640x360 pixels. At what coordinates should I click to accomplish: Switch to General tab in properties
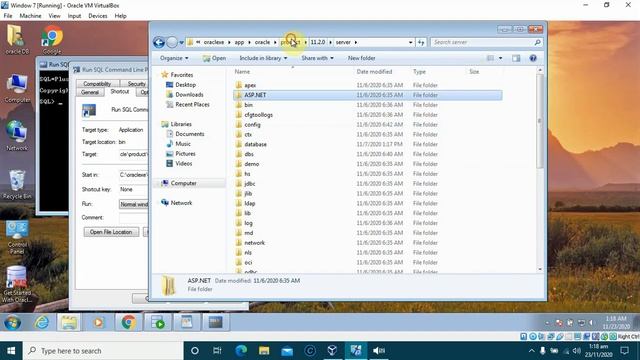(90, 92)
